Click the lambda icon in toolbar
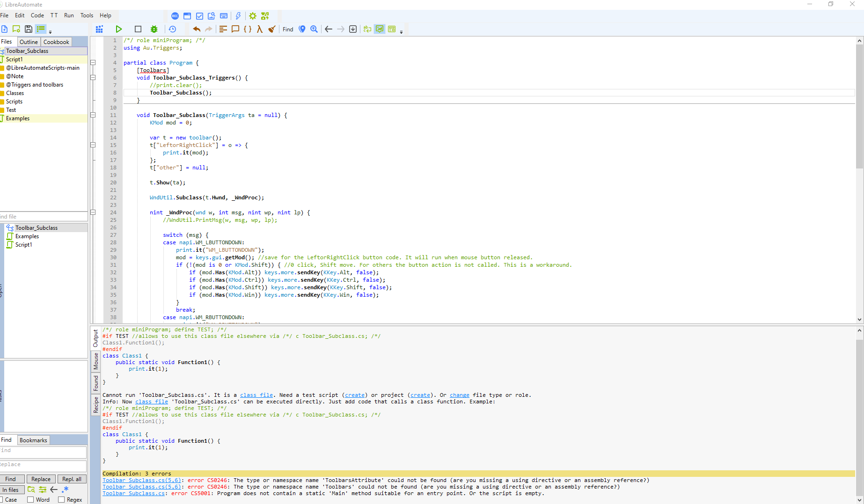This screenshot has width=864, height=504. click(x=260, y=29)
